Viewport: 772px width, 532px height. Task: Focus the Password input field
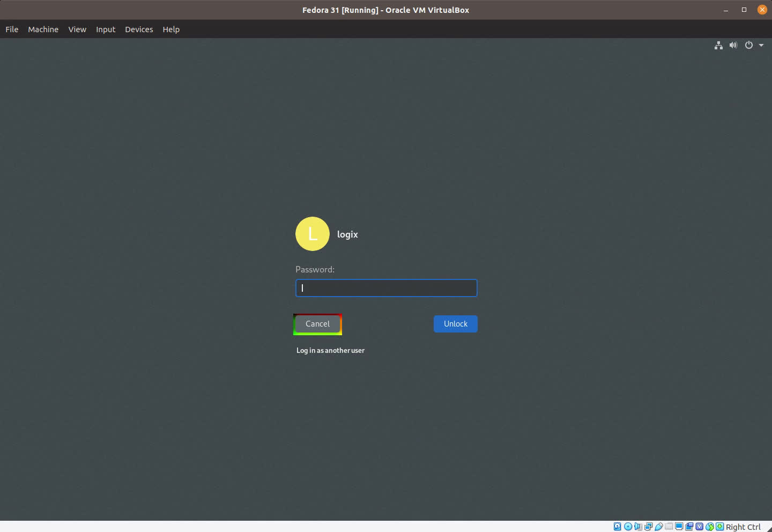(x=386, y=288)
